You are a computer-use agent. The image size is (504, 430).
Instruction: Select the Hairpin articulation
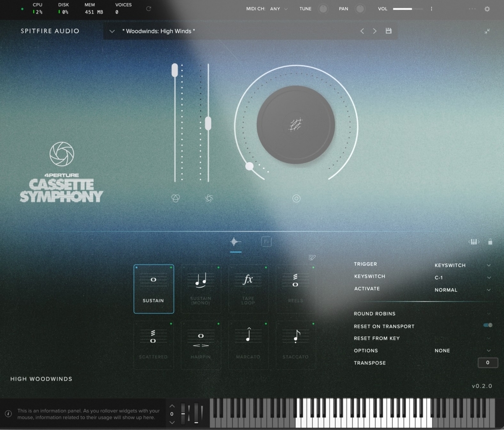tap(201, 345)
